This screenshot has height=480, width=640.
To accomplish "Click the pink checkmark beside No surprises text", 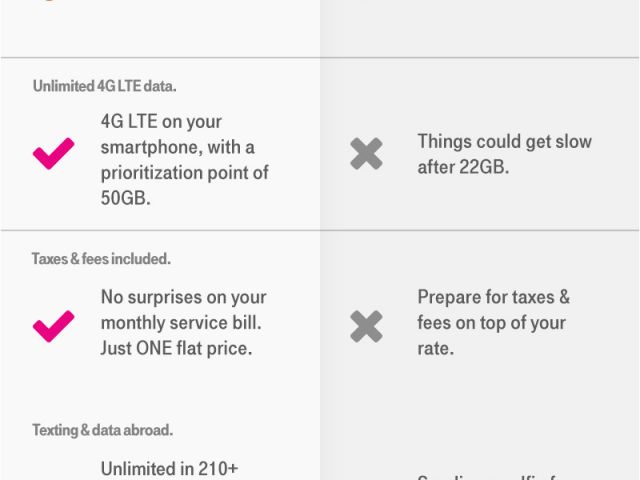I will [54, 325].
